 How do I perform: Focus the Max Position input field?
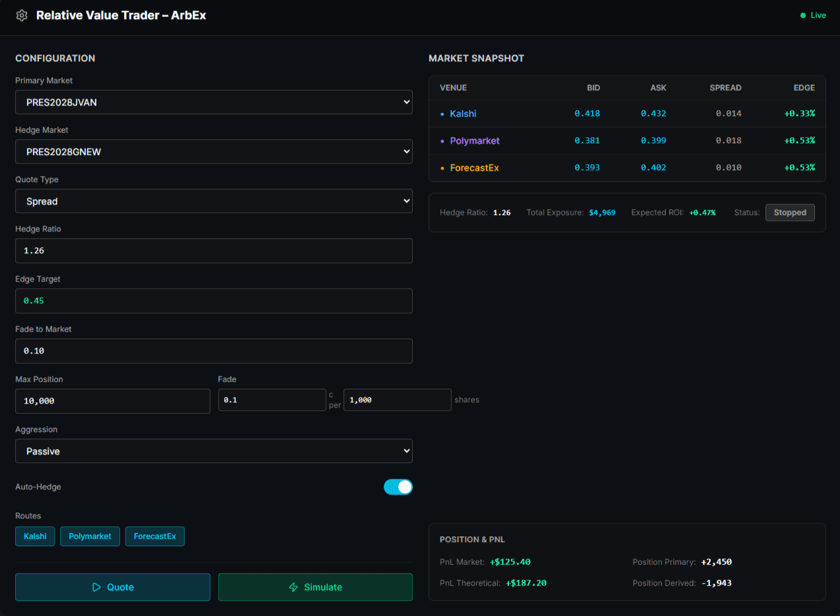(x=112, y=401)
